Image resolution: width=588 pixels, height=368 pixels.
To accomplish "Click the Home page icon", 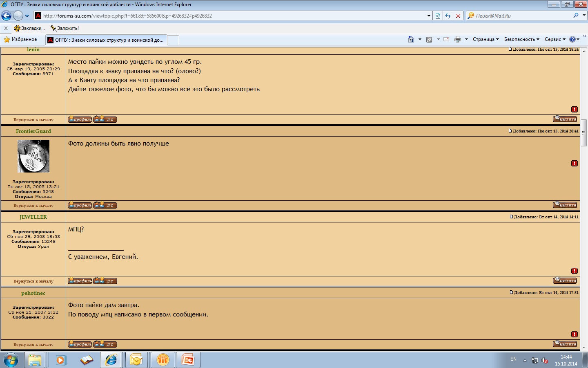I will click(x=411, y=39).
